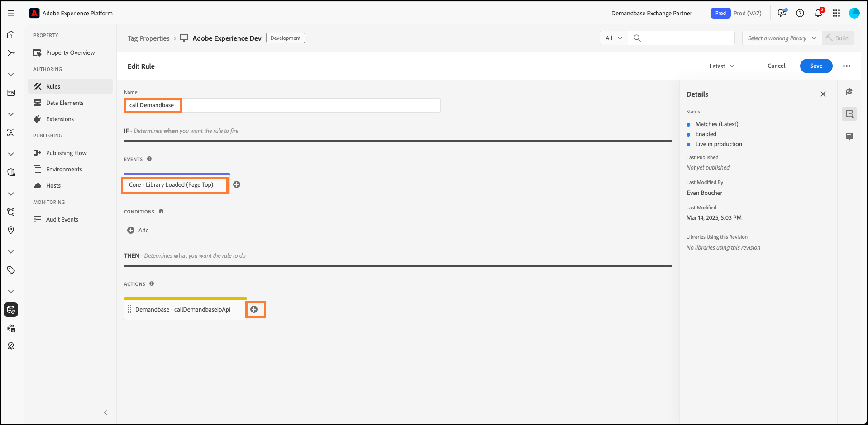Image resolution: width=868 pixels, height=425 pixels.
Task: Cancel editing the rule
Action: 776,66
